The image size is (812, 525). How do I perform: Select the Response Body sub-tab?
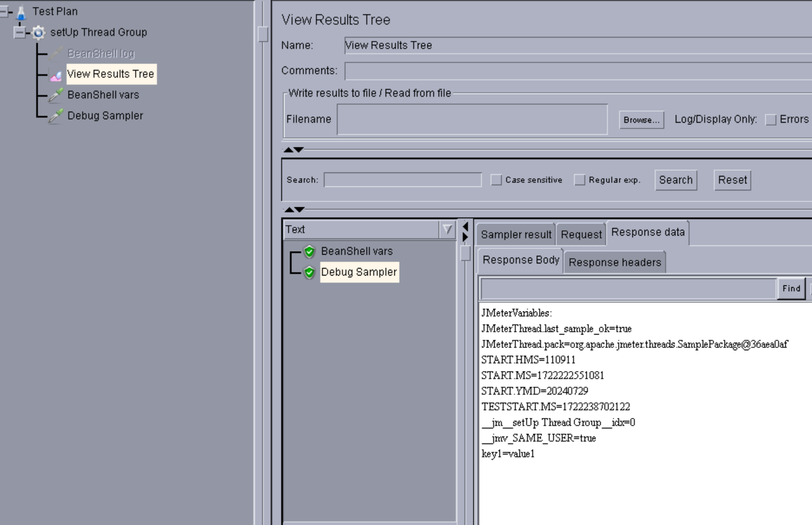click(x=521, y=260)
